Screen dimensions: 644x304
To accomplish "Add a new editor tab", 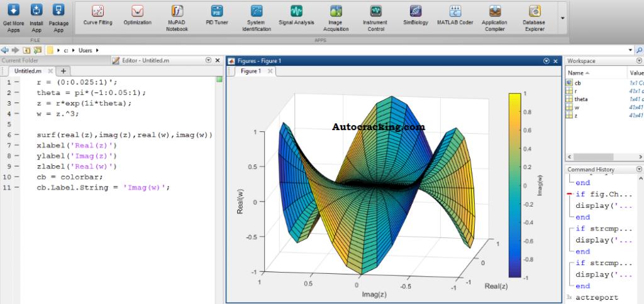I will click(x=63, y=70).
